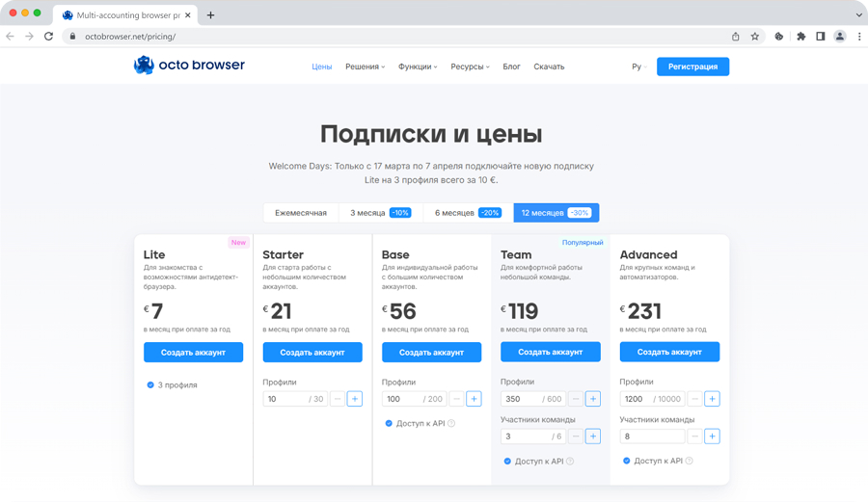
Task: Select the Ежемесячная billing tab
Action: (301, 213)
